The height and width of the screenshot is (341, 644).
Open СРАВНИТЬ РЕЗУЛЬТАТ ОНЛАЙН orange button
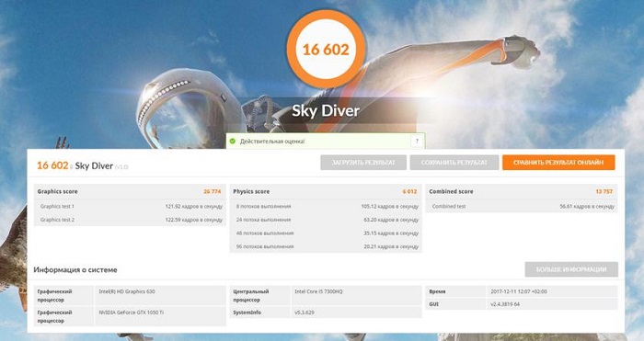pyautogui.click(x=558, y=163)
